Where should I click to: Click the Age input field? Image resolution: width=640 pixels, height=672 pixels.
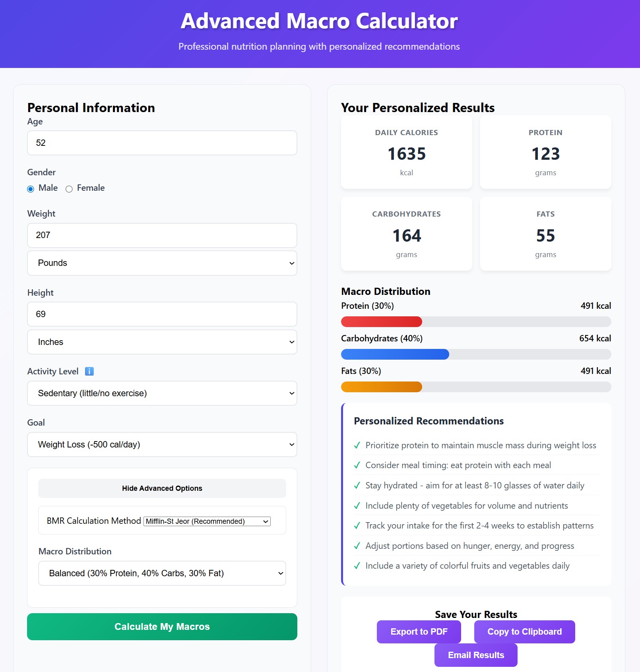point(162,143)
